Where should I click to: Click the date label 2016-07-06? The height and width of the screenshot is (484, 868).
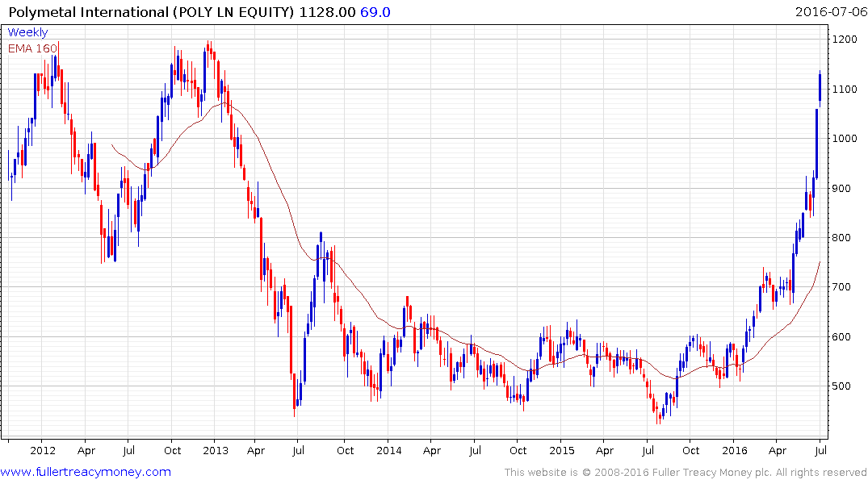[830, 11]
